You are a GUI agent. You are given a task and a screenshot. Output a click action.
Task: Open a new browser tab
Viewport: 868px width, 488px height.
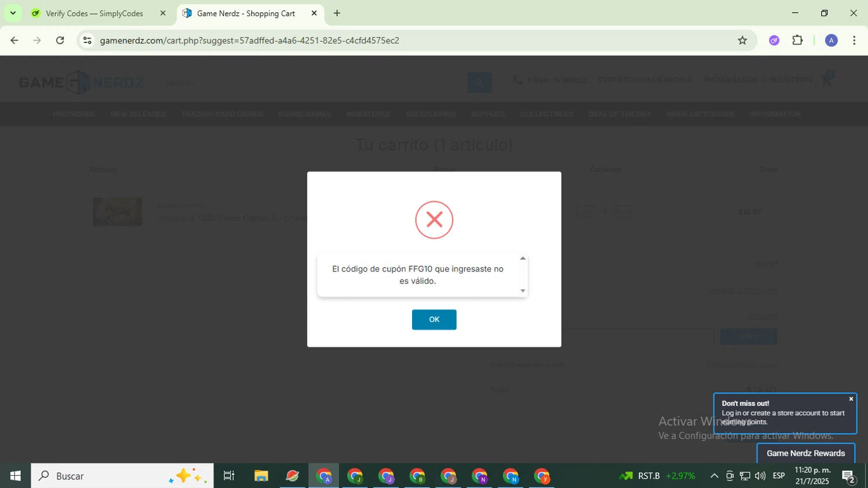337,13
